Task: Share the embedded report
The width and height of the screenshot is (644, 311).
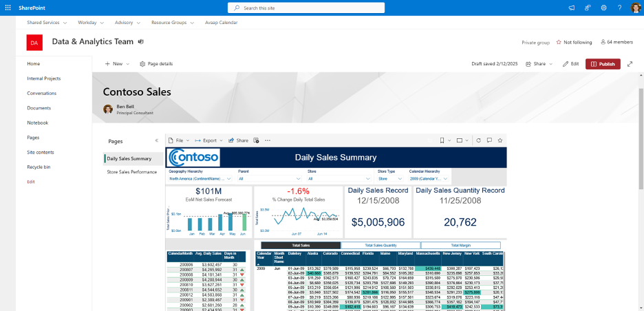Action: coord(238,140)
